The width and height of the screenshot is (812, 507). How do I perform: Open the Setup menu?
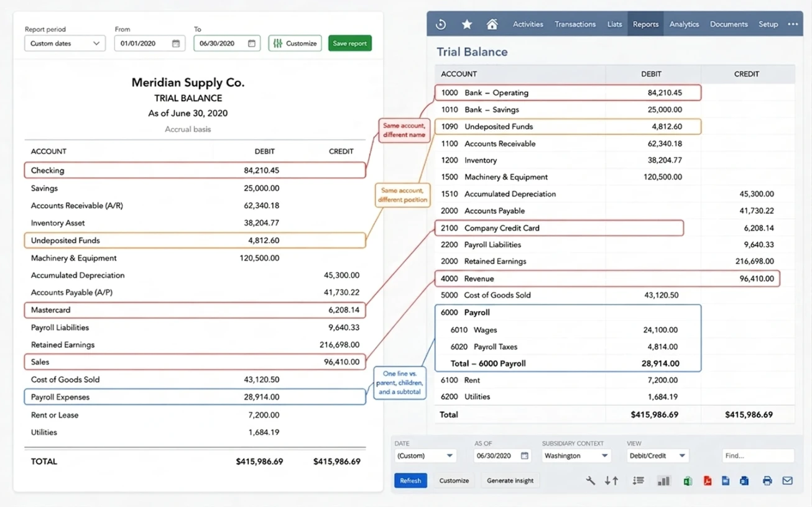tap(768, 24)
